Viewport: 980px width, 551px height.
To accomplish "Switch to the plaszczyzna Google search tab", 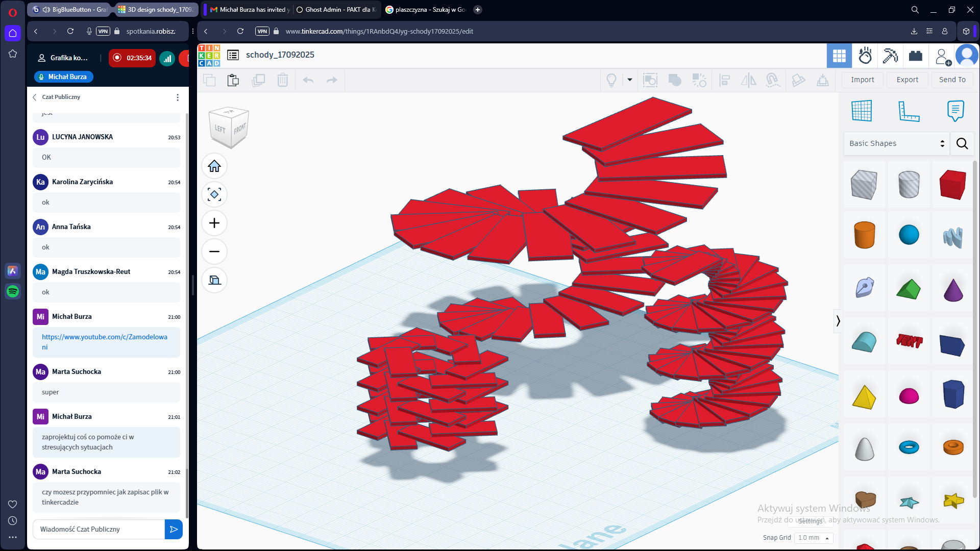I will pyautogui.click(x=425, y=10).
